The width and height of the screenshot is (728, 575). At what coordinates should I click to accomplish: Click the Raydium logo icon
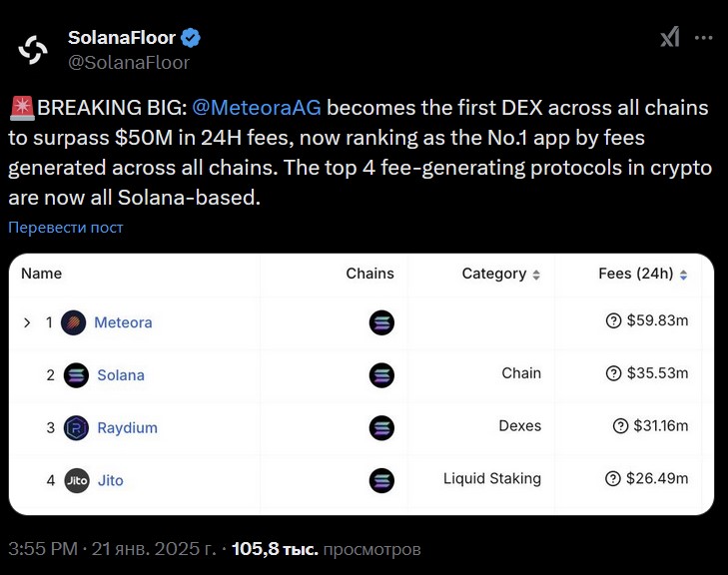[x=77, y=427]
